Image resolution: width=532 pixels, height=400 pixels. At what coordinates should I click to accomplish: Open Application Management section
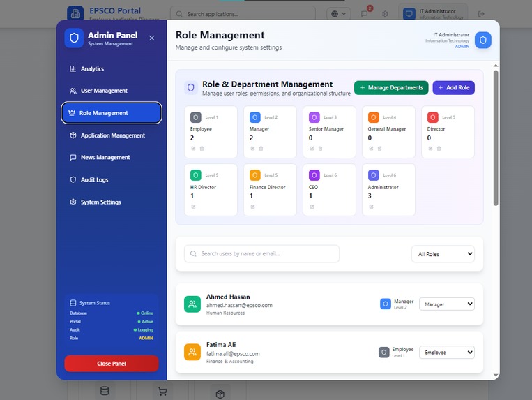(x=112, y=135)
